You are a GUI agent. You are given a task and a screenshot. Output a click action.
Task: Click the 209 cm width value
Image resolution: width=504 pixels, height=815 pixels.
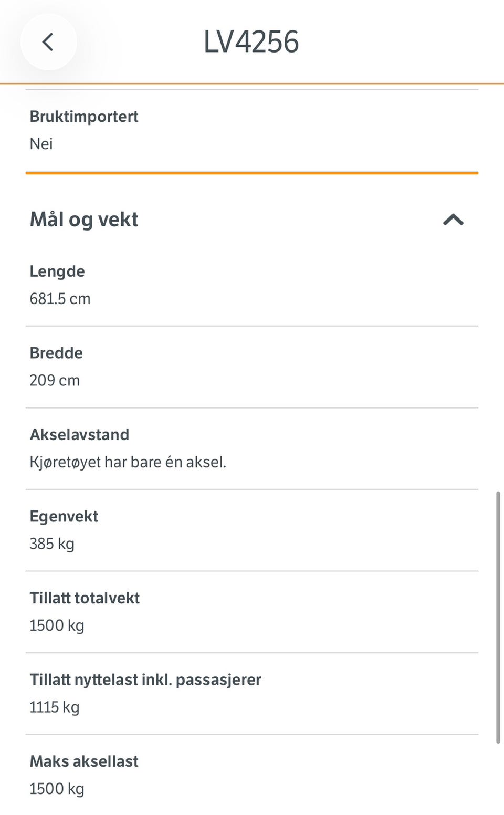coord(55,380)
